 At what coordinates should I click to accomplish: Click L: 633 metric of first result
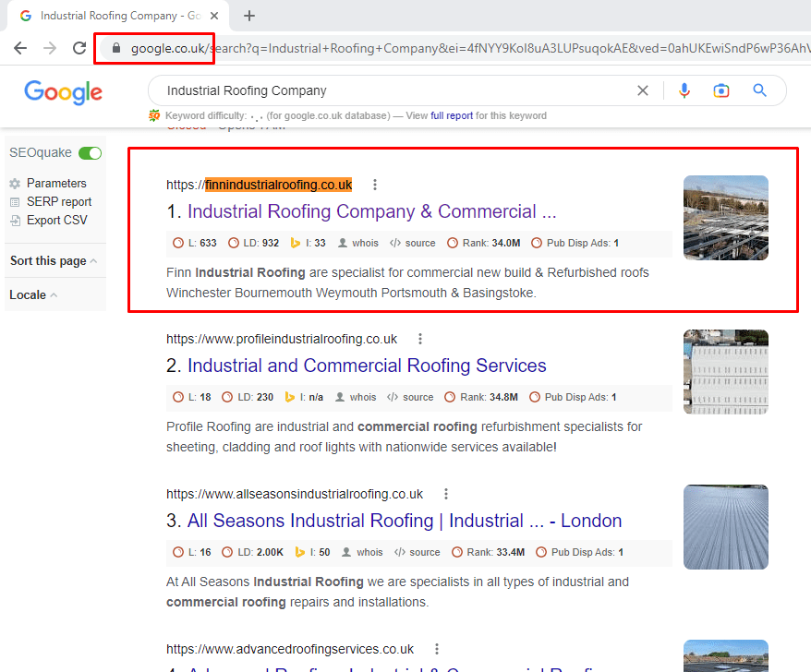click(195, 243)
